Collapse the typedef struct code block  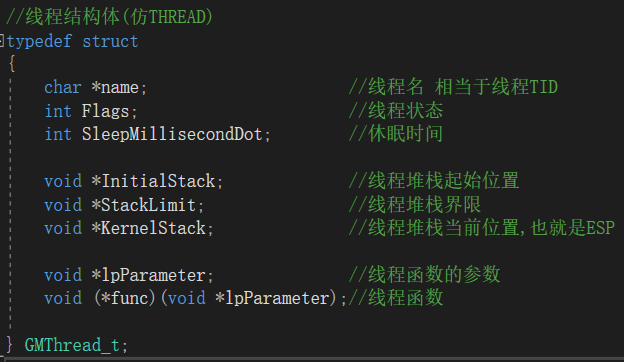coord(2,41)
